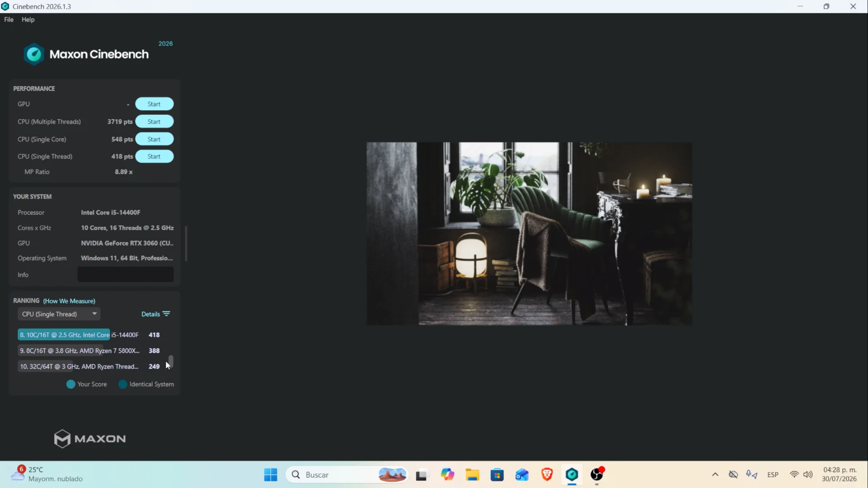The width and height of the screenshot is (868, 488).
Task: Open Microsoft Store from the taskbar
Action: tap(497, 474)
